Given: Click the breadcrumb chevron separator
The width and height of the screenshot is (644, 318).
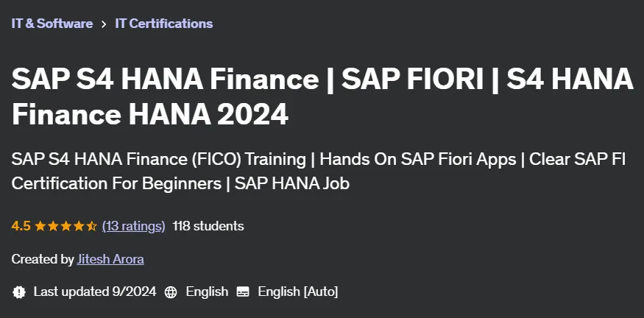Looking at the screenshot, I should tap(104, 24).
